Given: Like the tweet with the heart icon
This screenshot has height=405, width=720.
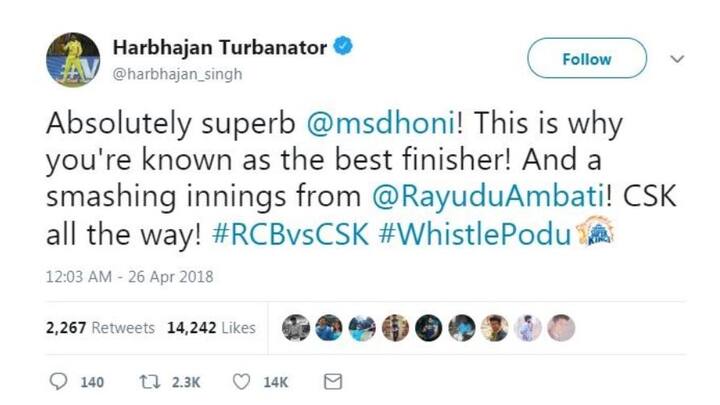Looking at the screenshot, I should [x=242, y=382].
